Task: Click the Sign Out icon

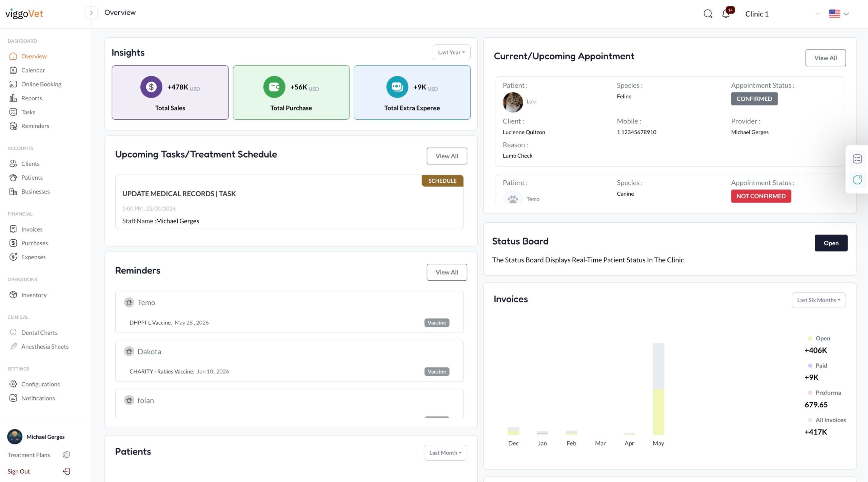Action: [66, 471]
